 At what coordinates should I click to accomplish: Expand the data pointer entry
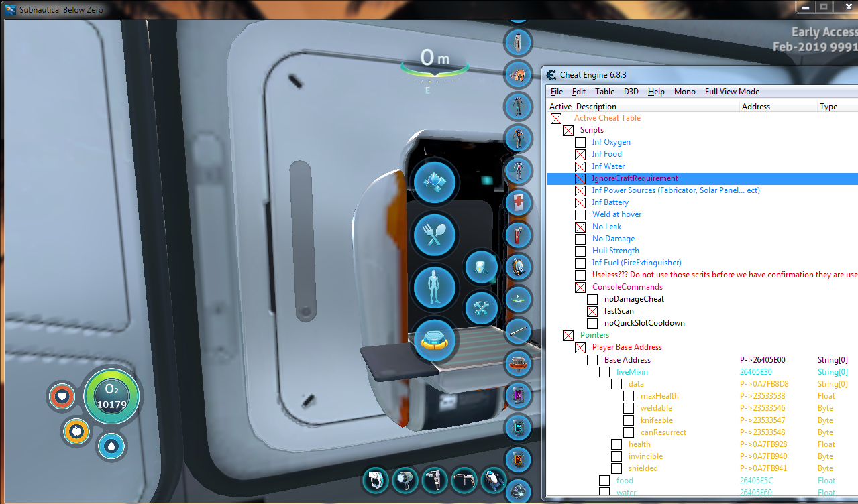pyautogui.click(x=616, y=384)
